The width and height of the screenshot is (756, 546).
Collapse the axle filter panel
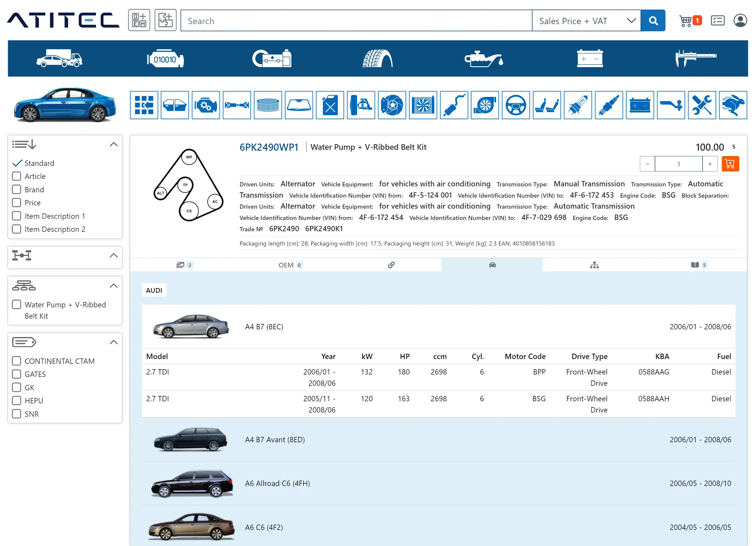pyautogui.click(x=114, y=256)
